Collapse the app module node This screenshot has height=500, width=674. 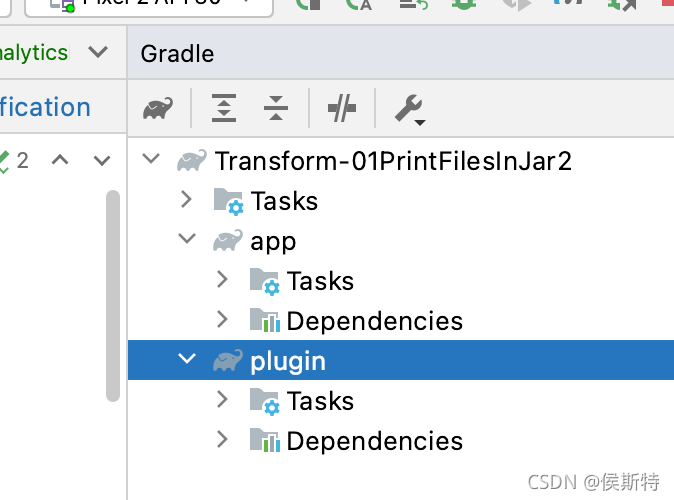187,239
